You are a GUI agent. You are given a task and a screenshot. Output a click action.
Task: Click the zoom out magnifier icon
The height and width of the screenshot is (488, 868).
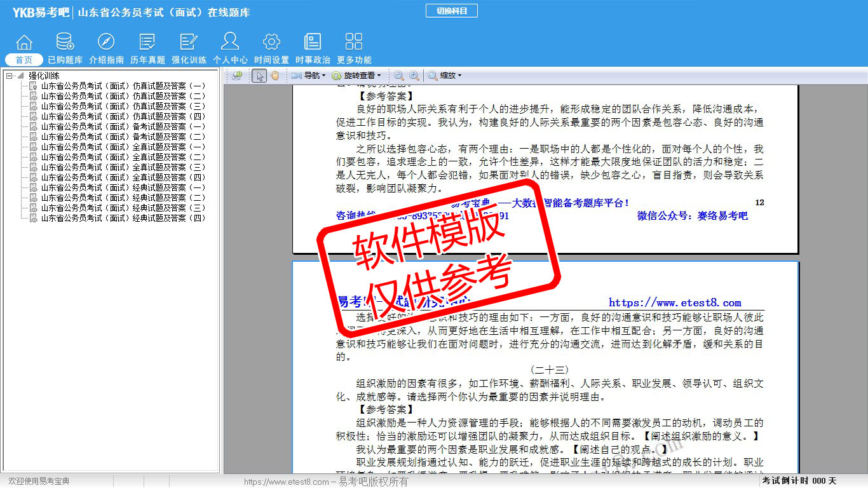coord(399,76)
